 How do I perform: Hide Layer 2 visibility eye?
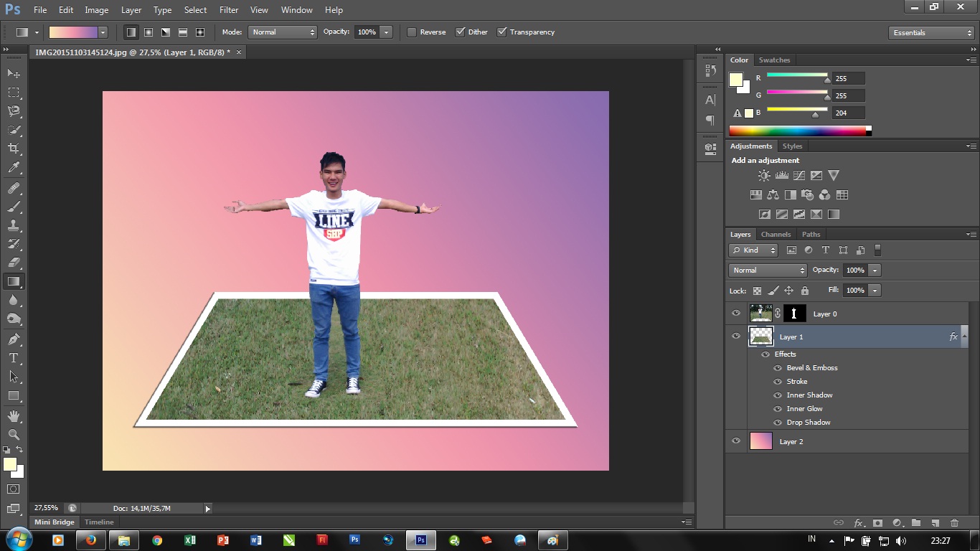736,441
